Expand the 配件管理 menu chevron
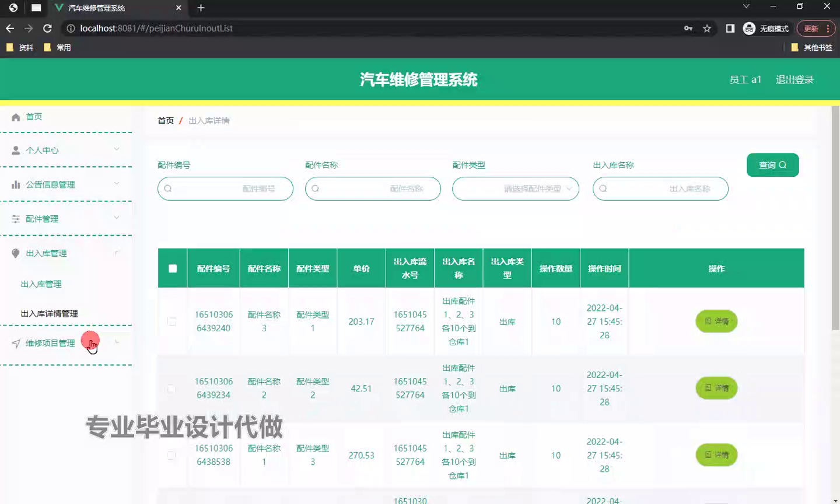This screenshot has height=504, width=840. point(117,218)
